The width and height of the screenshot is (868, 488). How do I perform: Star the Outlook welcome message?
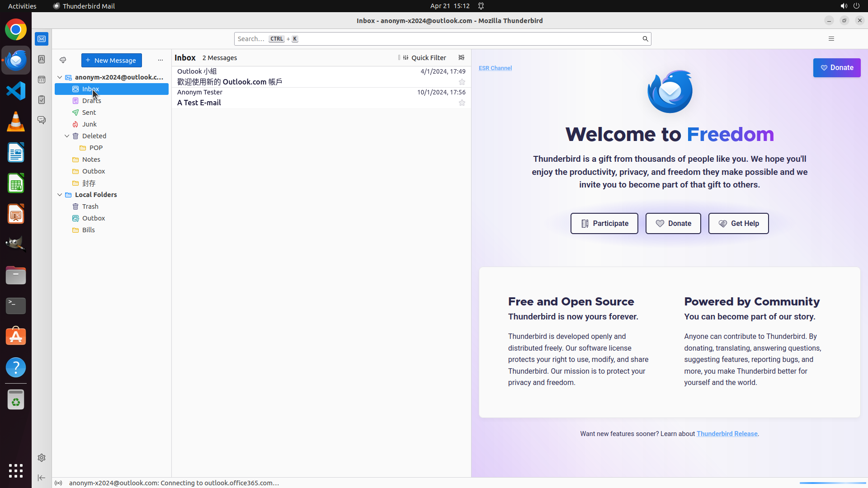462,82
